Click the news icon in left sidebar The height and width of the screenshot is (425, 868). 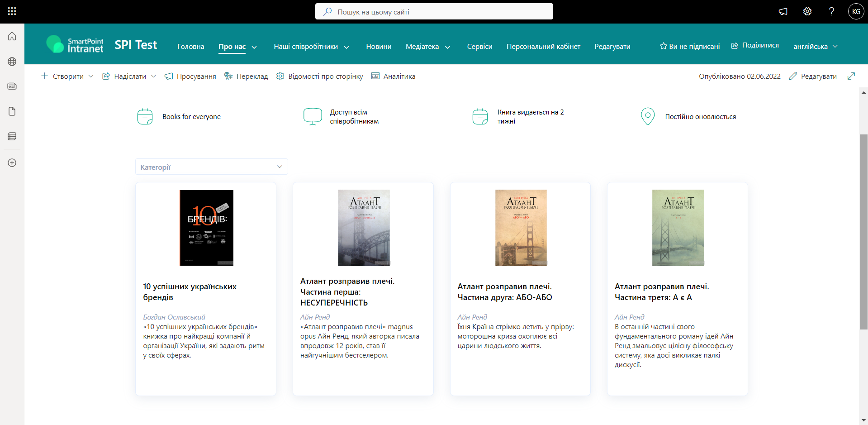pyautogui.click(x=12, y=86)
